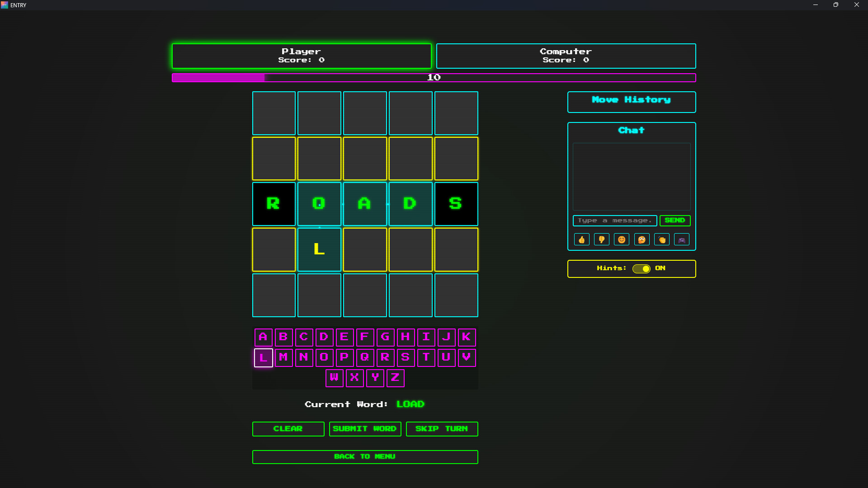The width and height of the screenshot is (868, 488).
Task: Choose the letter X key
Action: (x=355, y=378)
